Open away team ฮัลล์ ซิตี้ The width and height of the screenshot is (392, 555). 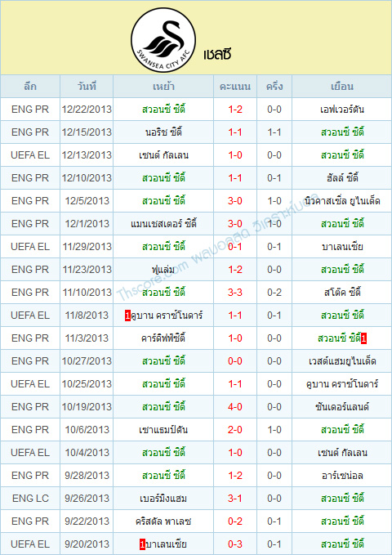pos(342,177)
